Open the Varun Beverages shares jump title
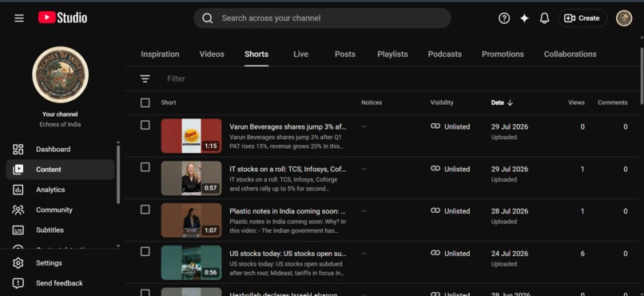 pos(288,126)
